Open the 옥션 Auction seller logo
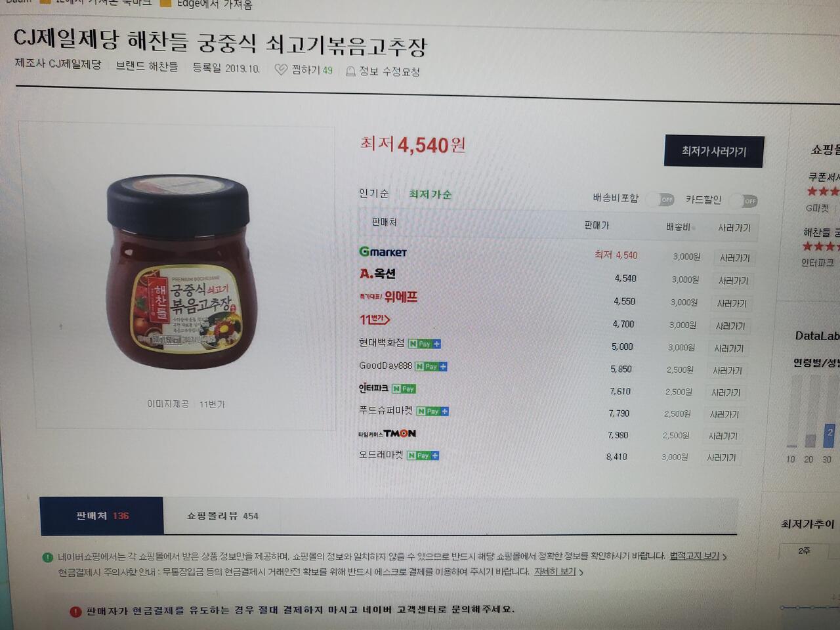840x630 pixels. click(377, 274)
